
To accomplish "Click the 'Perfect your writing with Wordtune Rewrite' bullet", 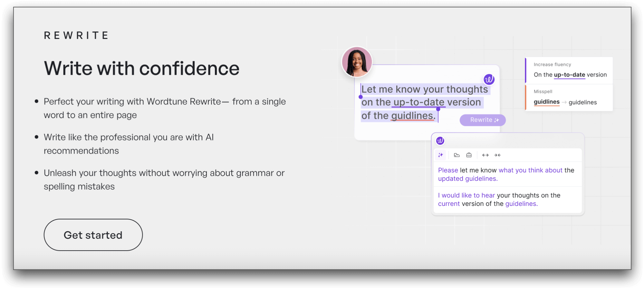I will pos(165,108).
